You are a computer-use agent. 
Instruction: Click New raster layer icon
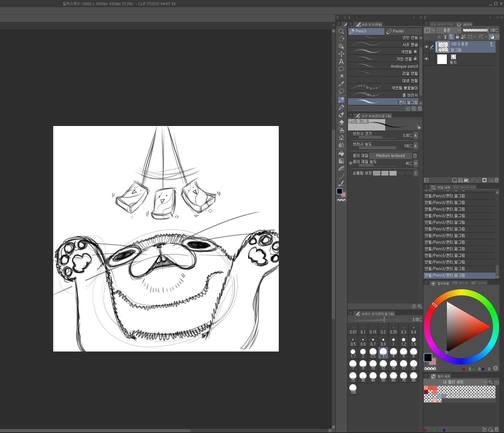pos(454,180)
